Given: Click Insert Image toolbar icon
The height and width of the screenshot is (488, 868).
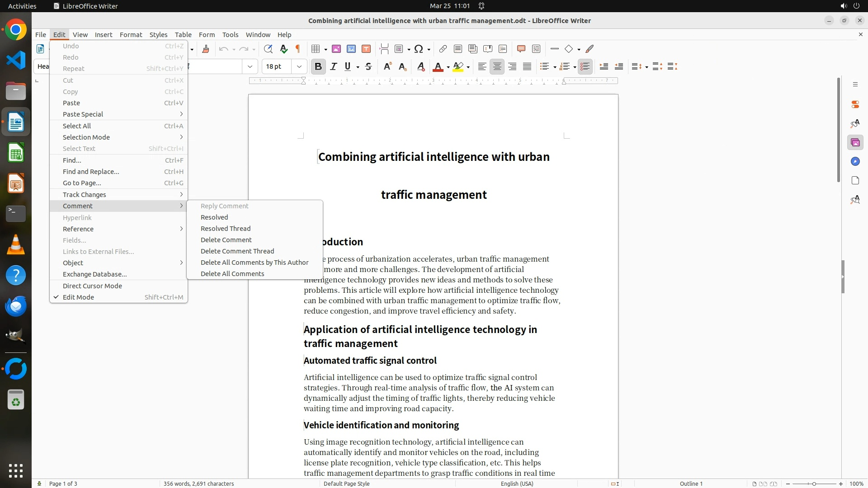Looking at the screenshot, I should (x=336, y=49).
